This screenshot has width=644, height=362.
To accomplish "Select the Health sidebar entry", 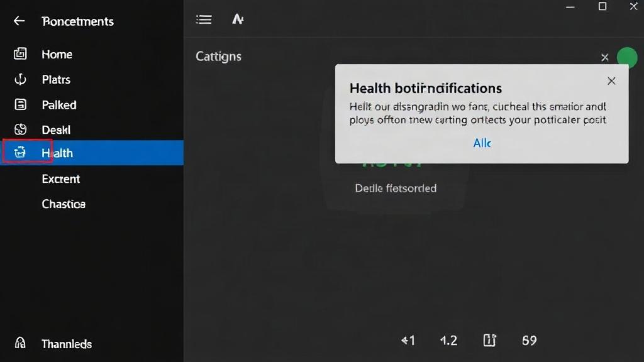I will click(x=92, y=153).
